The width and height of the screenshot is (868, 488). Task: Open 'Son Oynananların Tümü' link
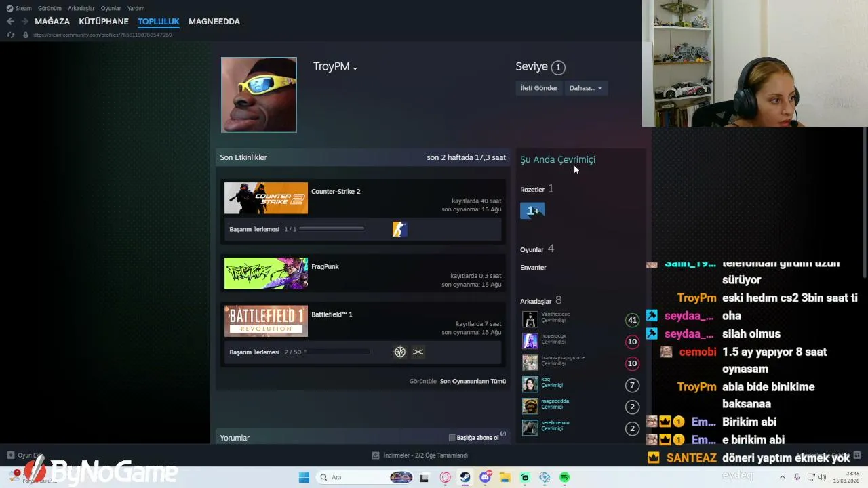tap(473, 381)
